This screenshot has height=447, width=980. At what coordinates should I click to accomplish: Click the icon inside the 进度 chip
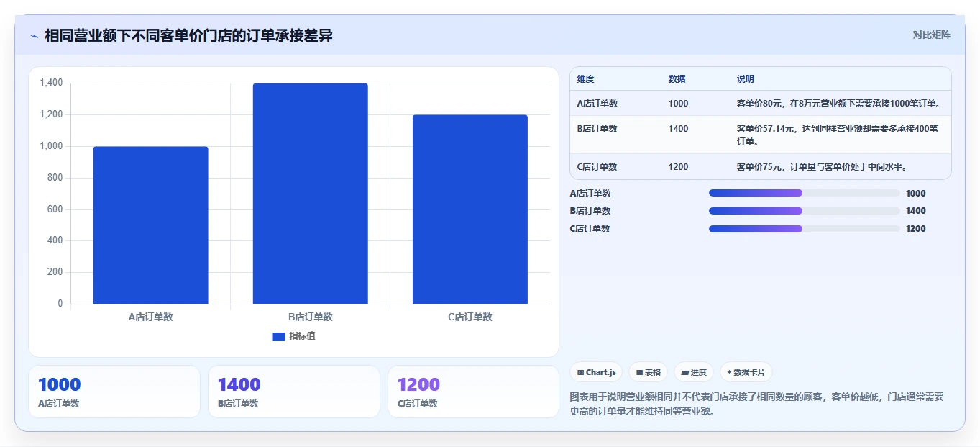tap(685, 373)
